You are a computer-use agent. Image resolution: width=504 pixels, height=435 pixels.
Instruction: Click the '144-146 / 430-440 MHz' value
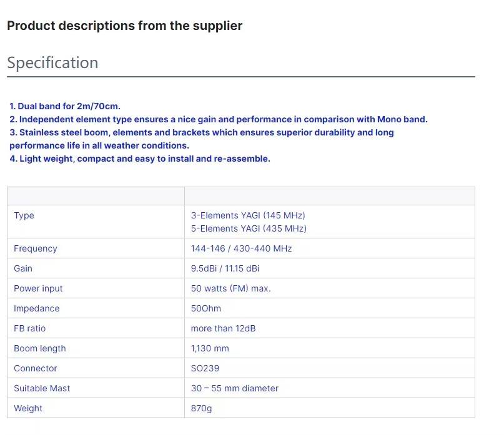click(x=242, y=248)
